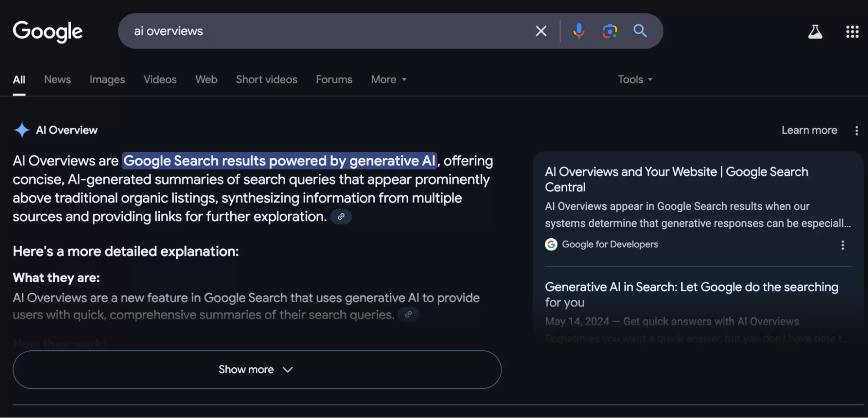Switch to the News tab
The image size is (868, 418).
coord(57,79)
